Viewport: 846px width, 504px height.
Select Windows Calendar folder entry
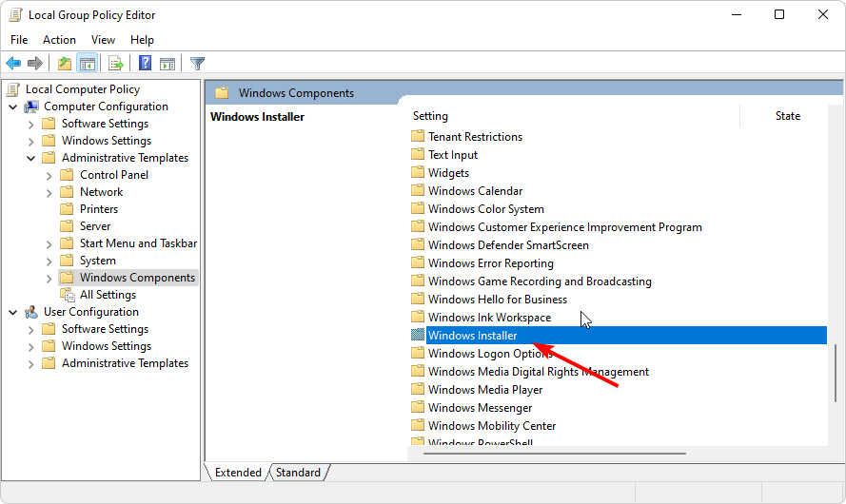tap(475, 191)
